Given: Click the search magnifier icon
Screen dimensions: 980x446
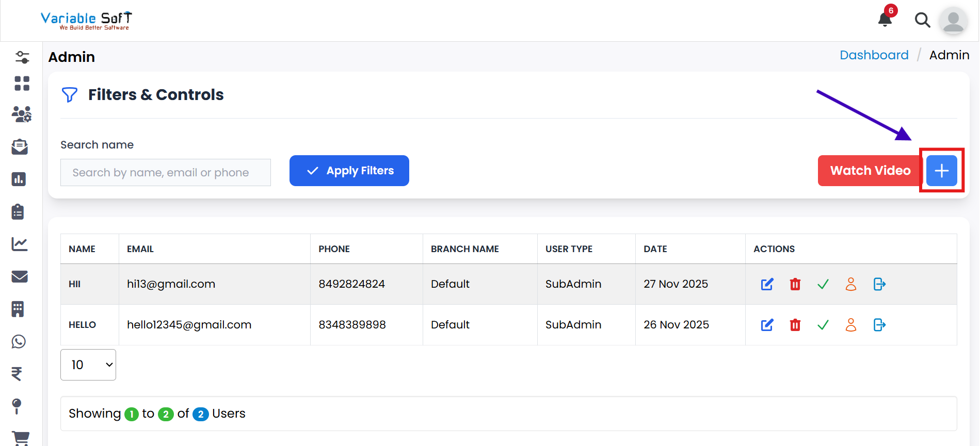Looking at the screenshot, I should point(922,20).
